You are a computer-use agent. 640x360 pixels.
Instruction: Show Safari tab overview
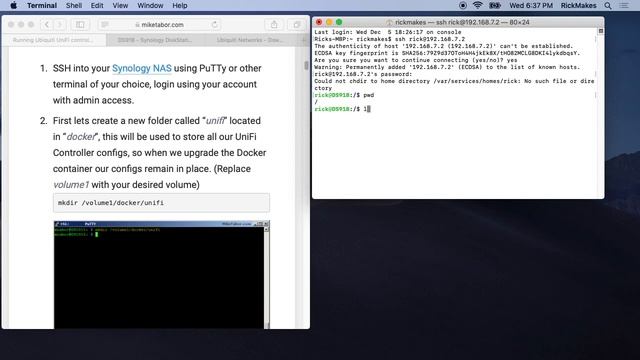pos(297,24)
